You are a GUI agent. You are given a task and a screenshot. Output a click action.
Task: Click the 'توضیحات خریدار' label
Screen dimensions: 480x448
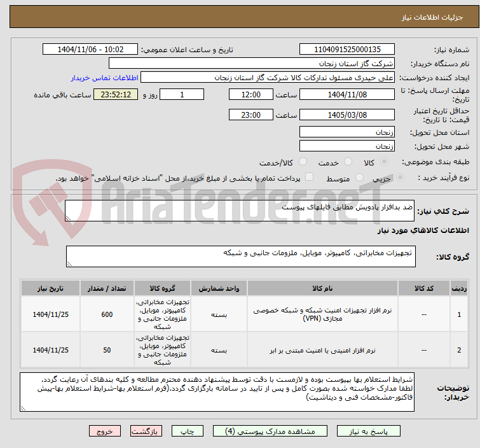coord(453,392)
